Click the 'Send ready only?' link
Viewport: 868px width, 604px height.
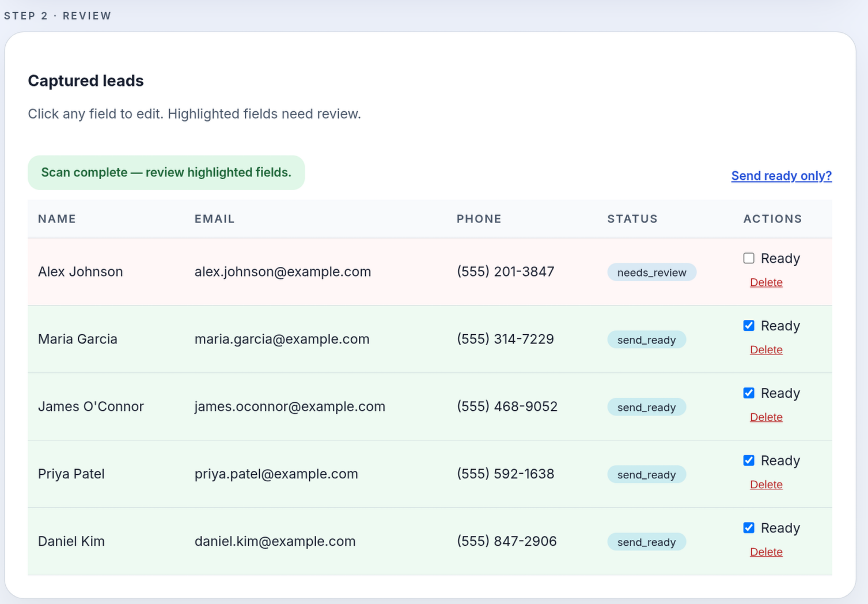pyautogui.click(x=781, y=176)
